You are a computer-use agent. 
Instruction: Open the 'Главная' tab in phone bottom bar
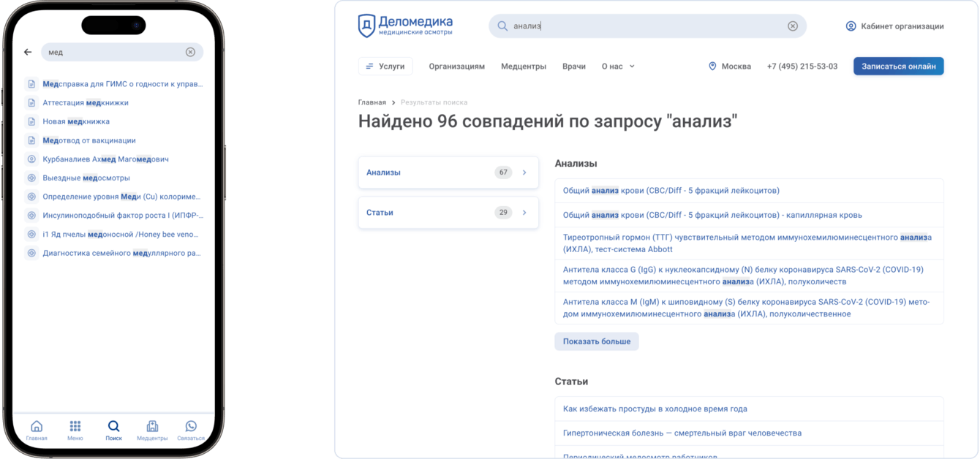37,430
